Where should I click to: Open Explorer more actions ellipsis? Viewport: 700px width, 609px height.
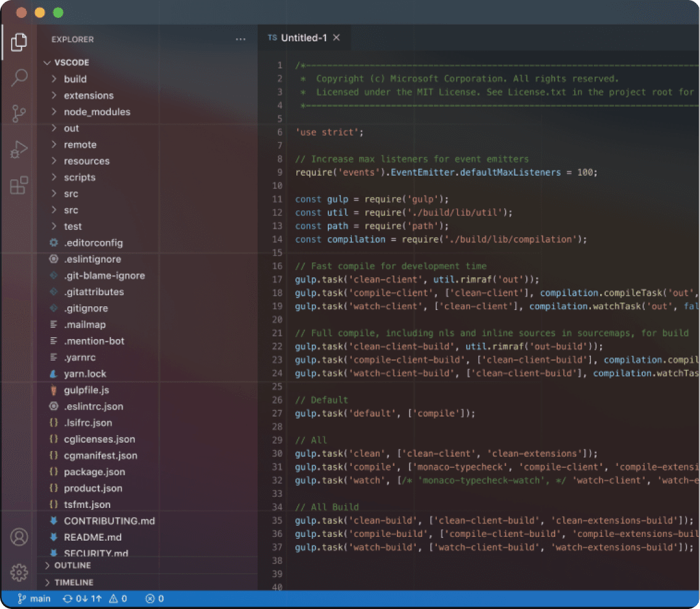coord(240,39)
